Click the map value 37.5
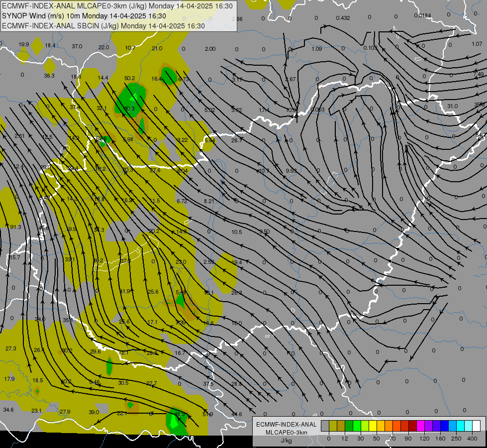Viewport: 487px width, 448px height. 208,384
